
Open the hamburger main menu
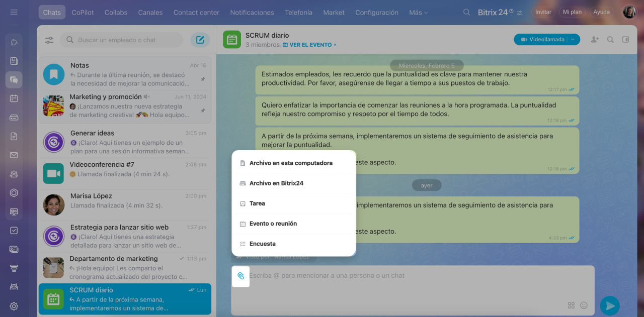(x=14, y=12)
